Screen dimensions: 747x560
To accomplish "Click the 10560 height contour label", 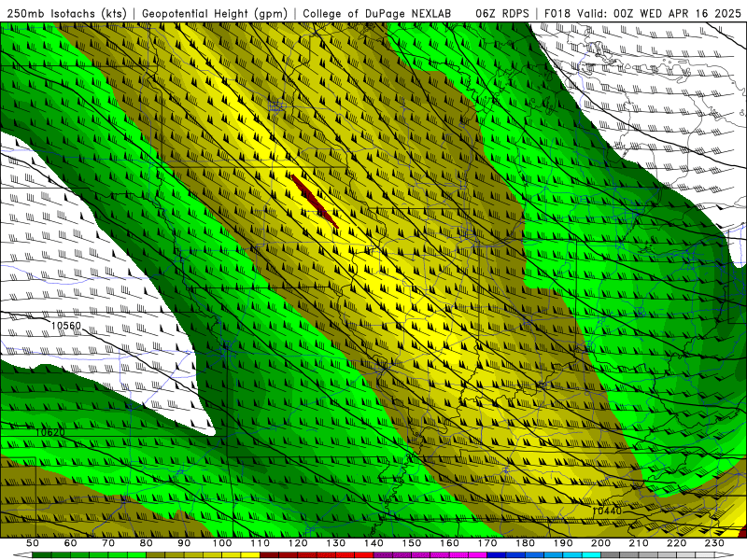I will point(66,325).
